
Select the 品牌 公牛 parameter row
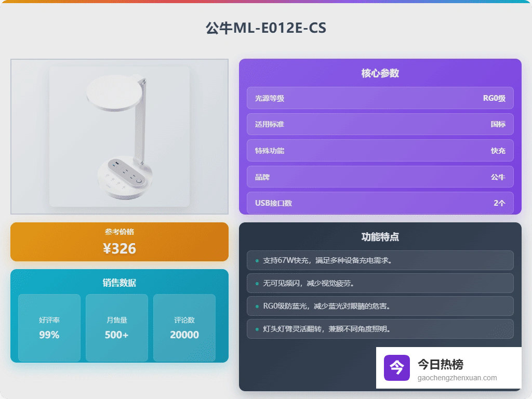tap(380, 177)
